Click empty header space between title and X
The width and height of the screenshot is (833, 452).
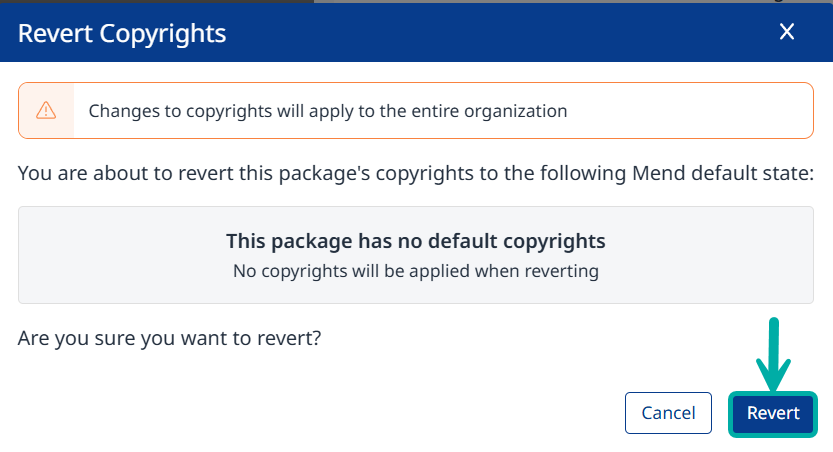500,33
